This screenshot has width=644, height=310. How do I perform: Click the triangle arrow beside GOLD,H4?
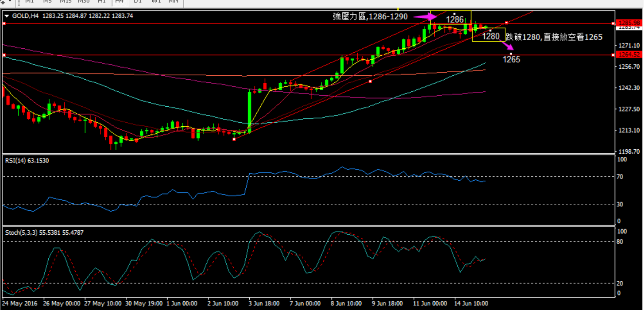coord(7,16)
